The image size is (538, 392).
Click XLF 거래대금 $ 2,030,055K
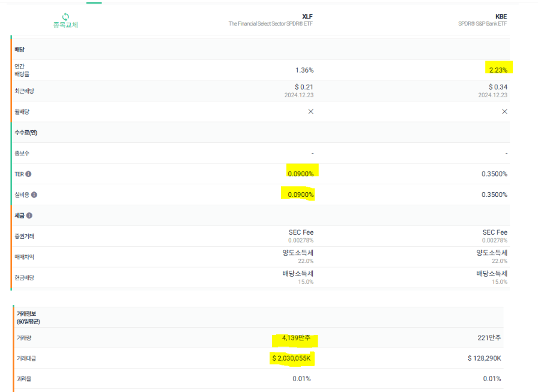pos(291,358)
